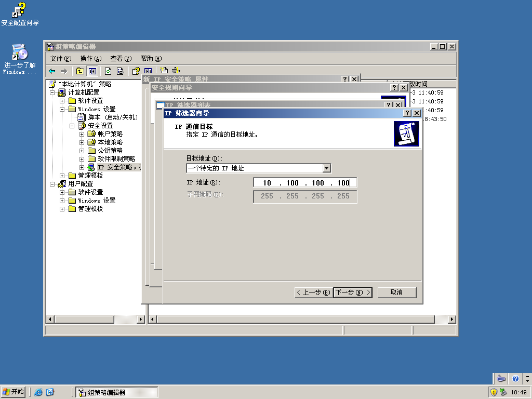Screen dimensions: 532x399
Task: Click the Create IP security policy icon
Action: pos(164,70)
